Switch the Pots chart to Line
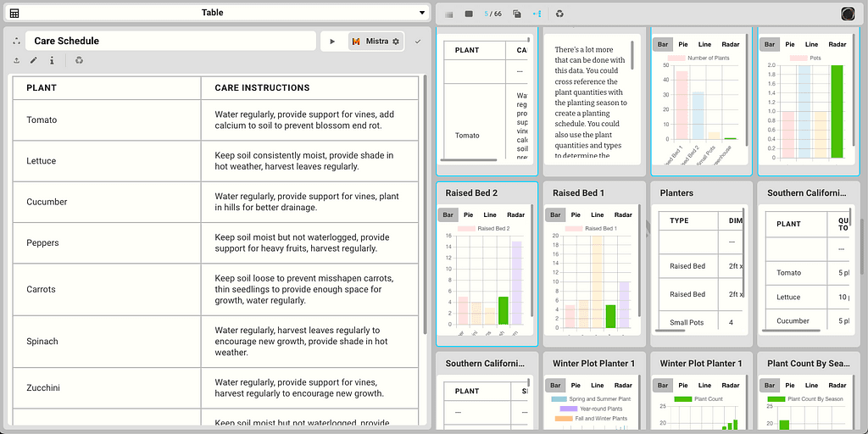This screenshot has height=434, width=868. pyautogui.click(x=811, y=44)
